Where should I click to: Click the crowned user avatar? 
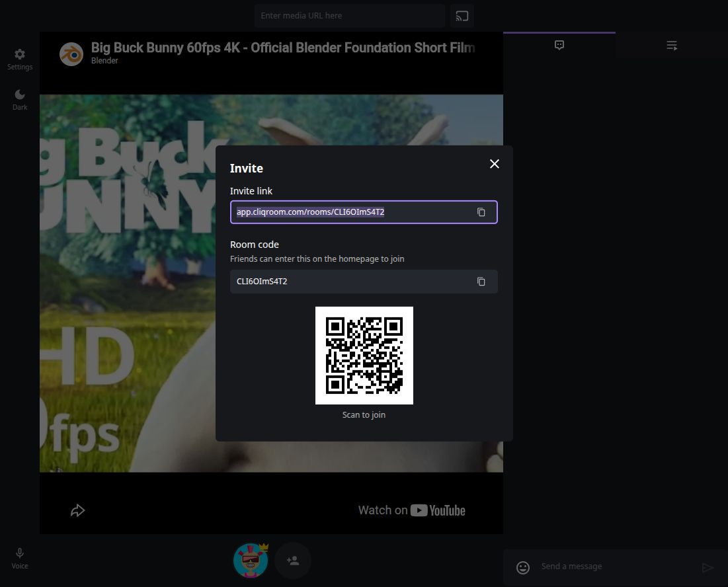[251, 561]
